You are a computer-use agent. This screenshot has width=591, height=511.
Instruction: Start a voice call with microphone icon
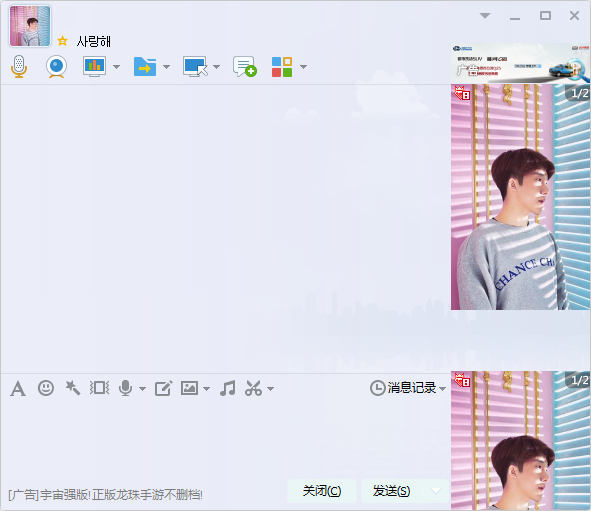[x=19, y=67]
